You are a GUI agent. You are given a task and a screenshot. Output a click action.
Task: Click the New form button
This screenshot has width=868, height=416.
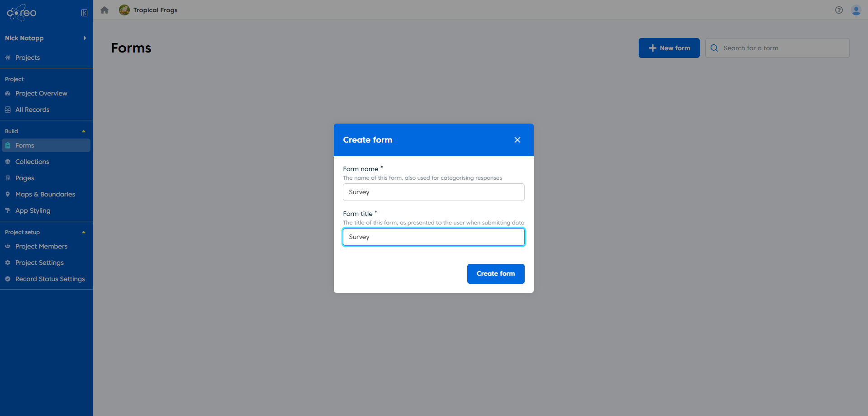(669, 48)
